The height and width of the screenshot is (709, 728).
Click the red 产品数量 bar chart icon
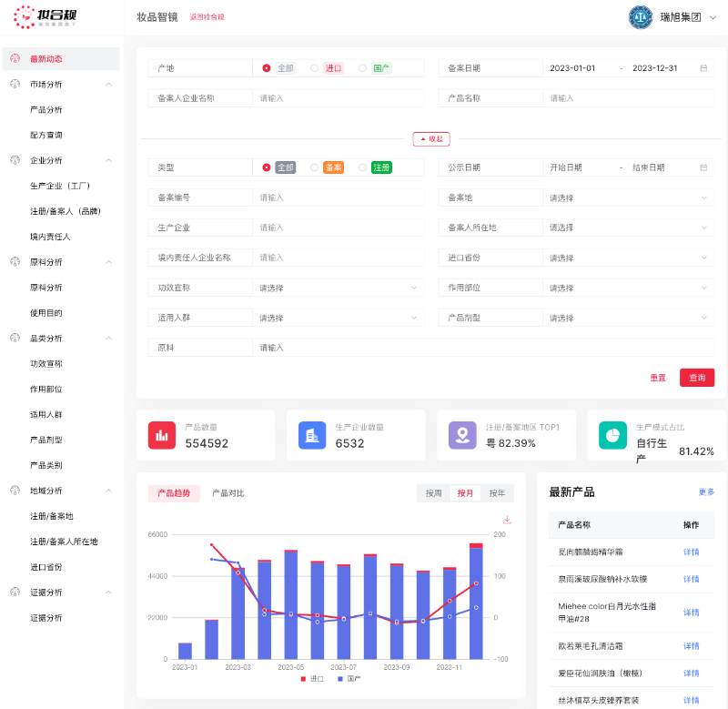tap(162, 435)
